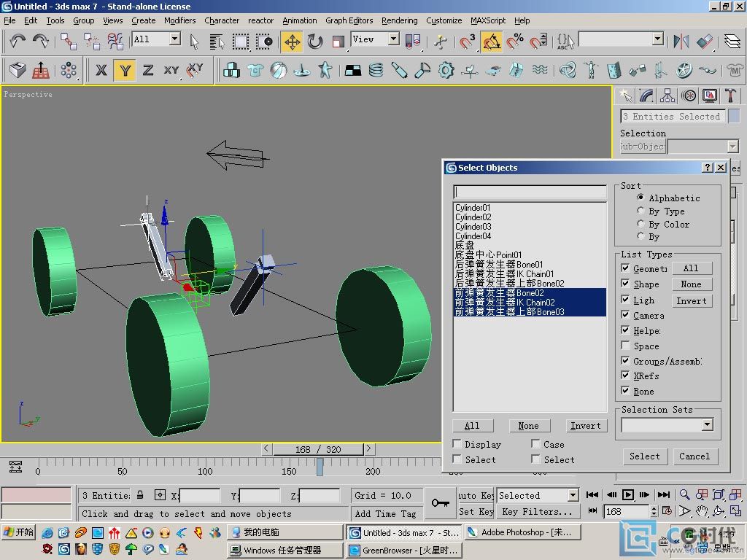Screen dimensions: 747x560
Task: Click the object color swatch in panel
Action: coord(734,116)
